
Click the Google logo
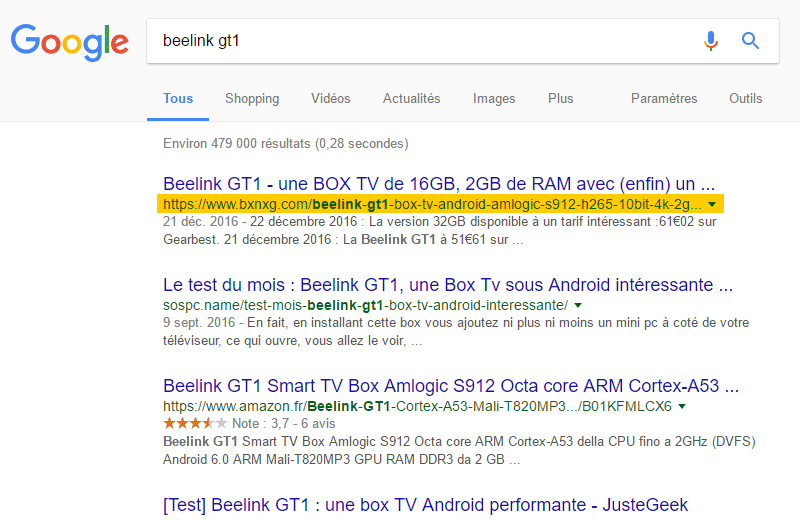[x=70, y=42]
